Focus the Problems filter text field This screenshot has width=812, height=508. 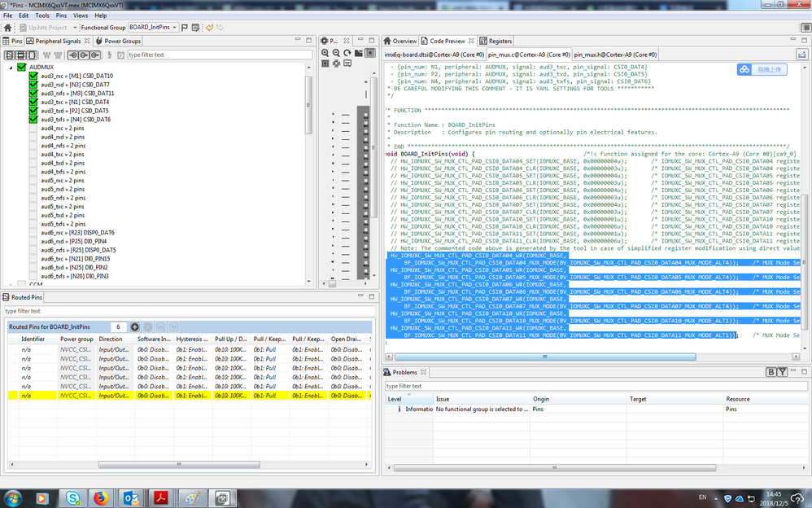coord(596,386)
